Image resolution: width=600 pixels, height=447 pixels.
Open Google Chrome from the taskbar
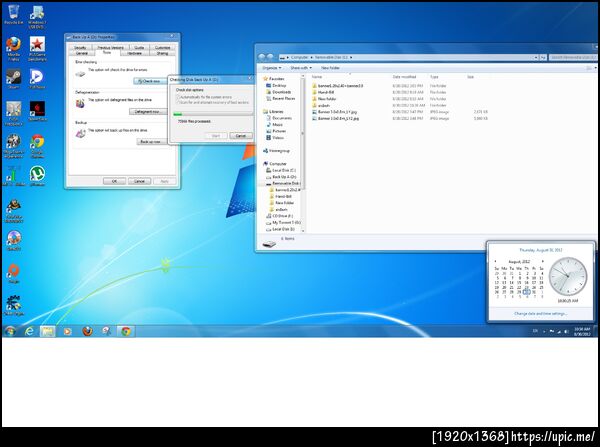(126, 331)
